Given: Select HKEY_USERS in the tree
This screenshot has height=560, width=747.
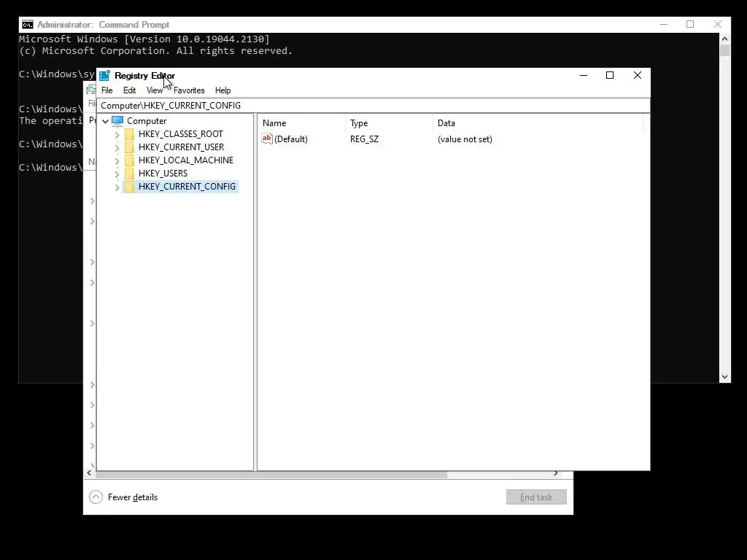Looking at the screenshot, I should 163,174.
